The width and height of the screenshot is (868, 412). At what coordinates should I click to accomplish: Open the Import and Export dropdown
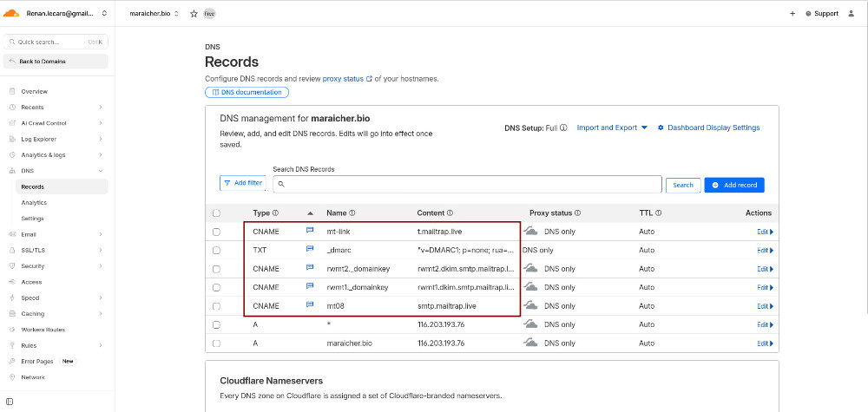point(612,128)
